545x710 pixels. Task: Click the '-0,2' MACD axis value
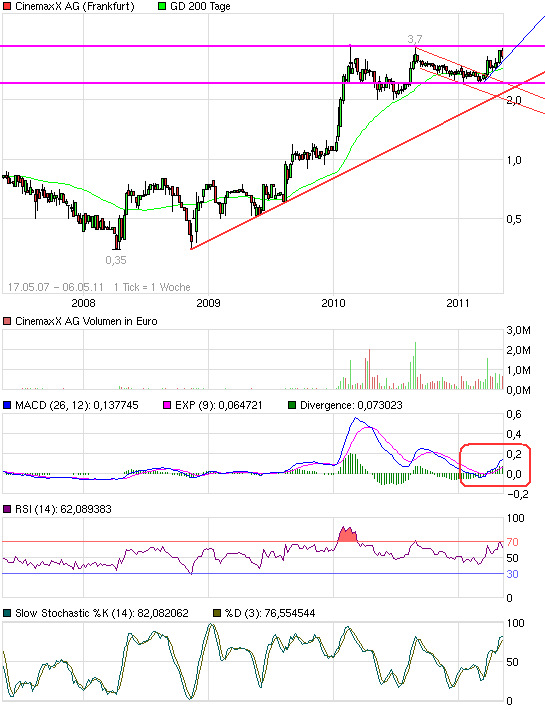tap(518, 494)
